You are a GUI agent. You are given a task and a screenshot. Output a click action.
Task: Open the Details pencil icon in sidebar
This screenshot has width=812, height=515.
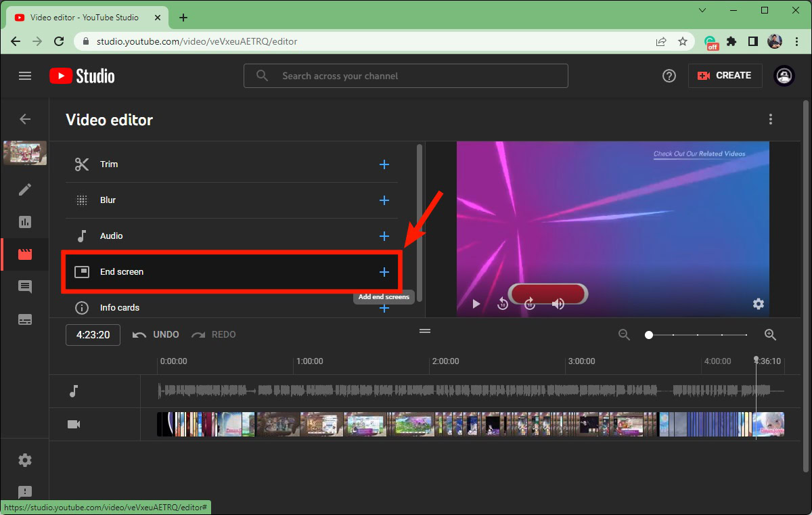(x=25, y=189)
